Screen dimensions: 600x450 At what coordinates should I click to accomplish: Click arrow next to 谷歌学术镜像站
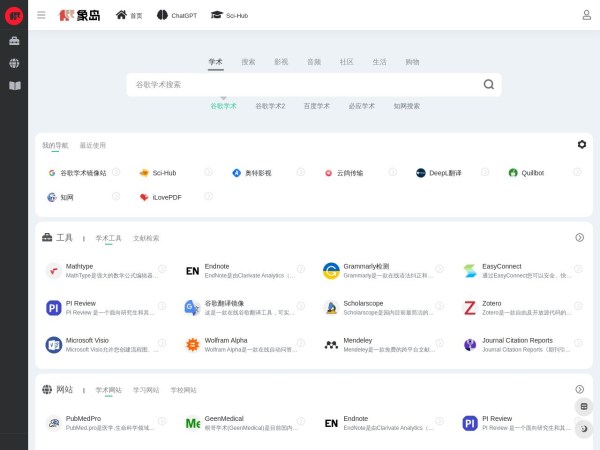point(116,172)
